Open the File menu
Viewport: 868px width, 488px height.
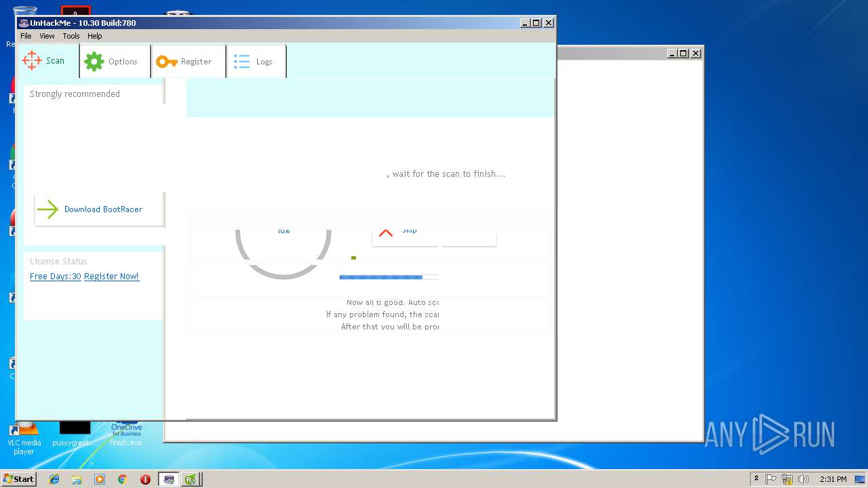[x=26, y=36]
